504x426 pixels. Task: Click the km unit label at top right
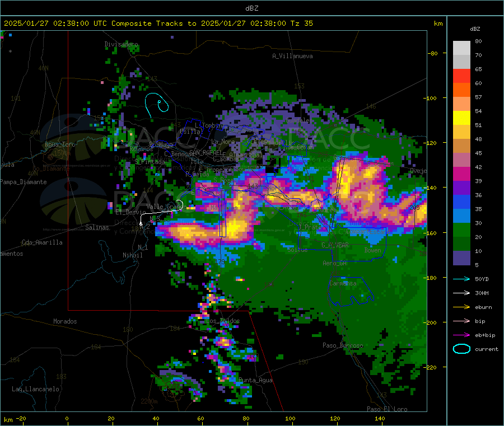[x=438, y=24]
